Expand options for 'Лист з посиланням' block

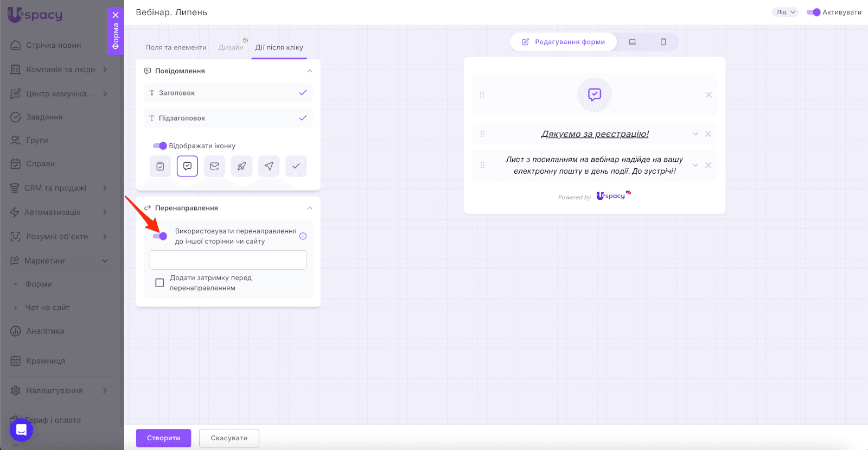[695, 165]
